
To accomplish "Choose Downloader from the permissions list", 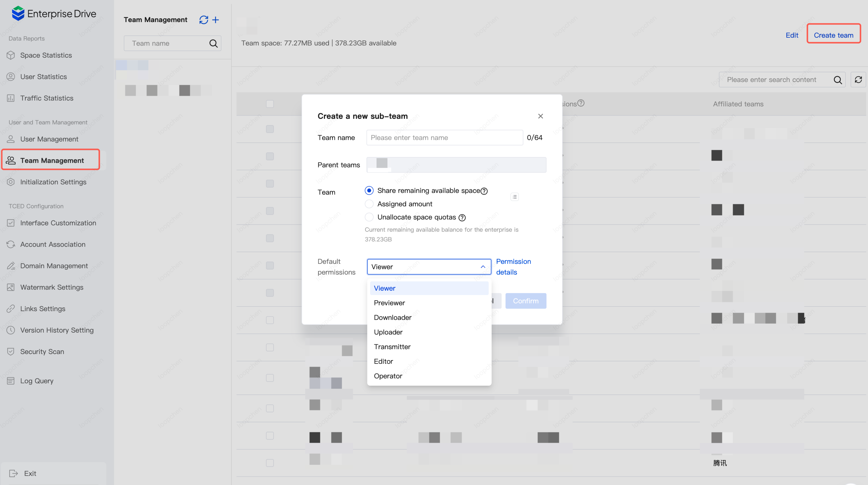I will coord(393,318).
